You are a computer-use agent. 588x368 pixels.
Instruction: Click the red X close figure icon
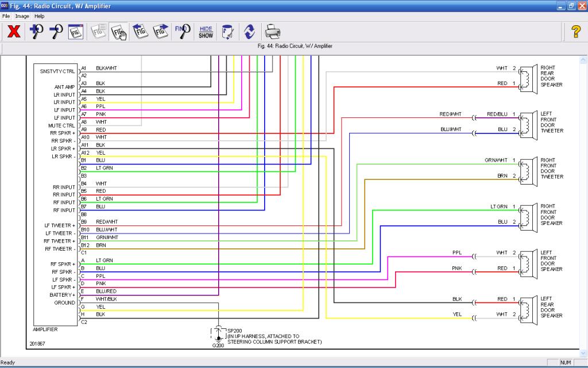click(x=14, y=32)
